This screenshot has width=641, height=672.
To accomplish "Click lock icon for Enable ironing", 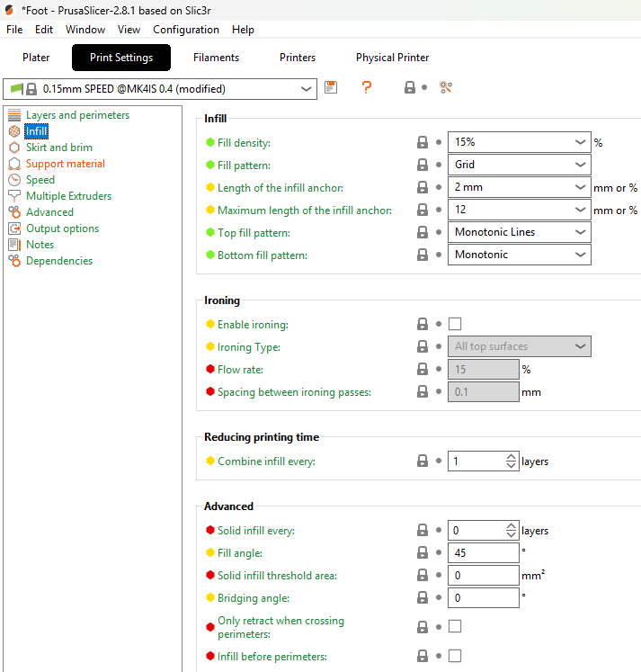I will pos(423,324).
